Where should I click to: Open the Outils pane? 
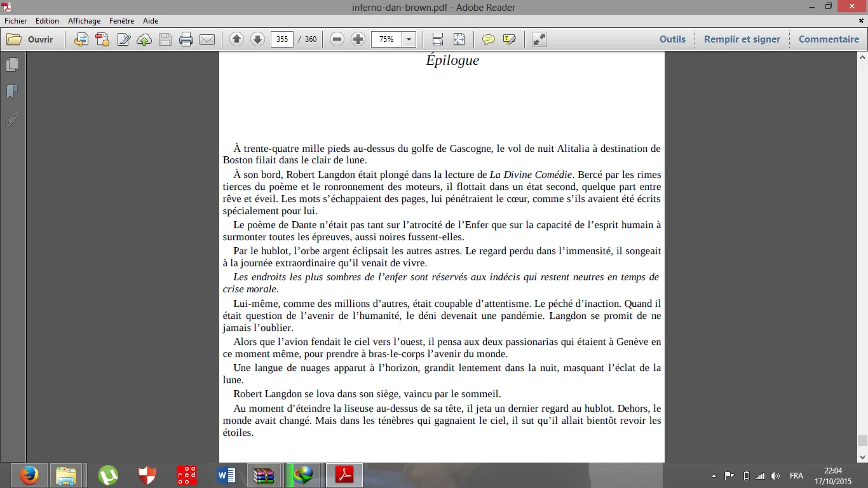[x=672, y=39]
